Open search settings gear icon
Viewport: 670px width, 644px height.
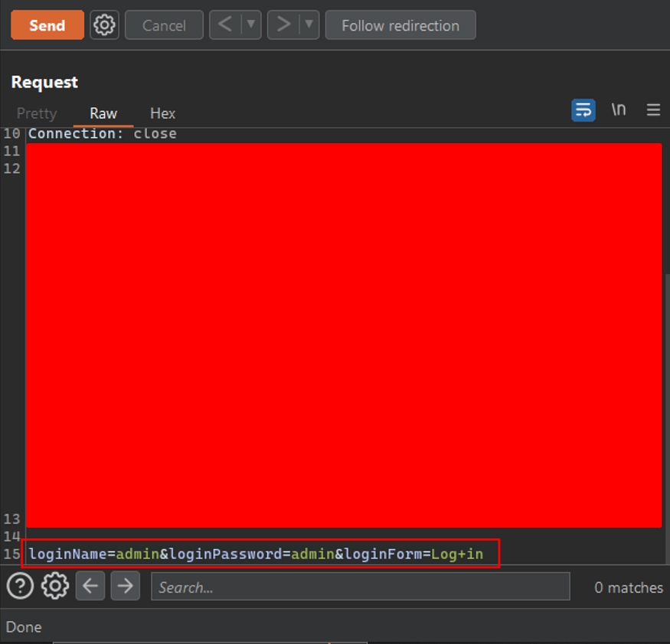tap(54, 587)
